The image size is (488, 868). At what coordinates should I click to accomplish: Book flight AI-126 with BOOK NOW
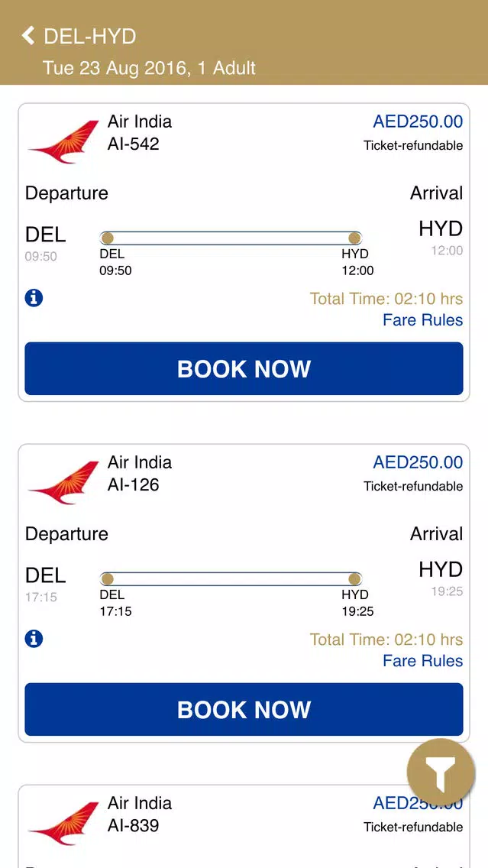point(244,710)
